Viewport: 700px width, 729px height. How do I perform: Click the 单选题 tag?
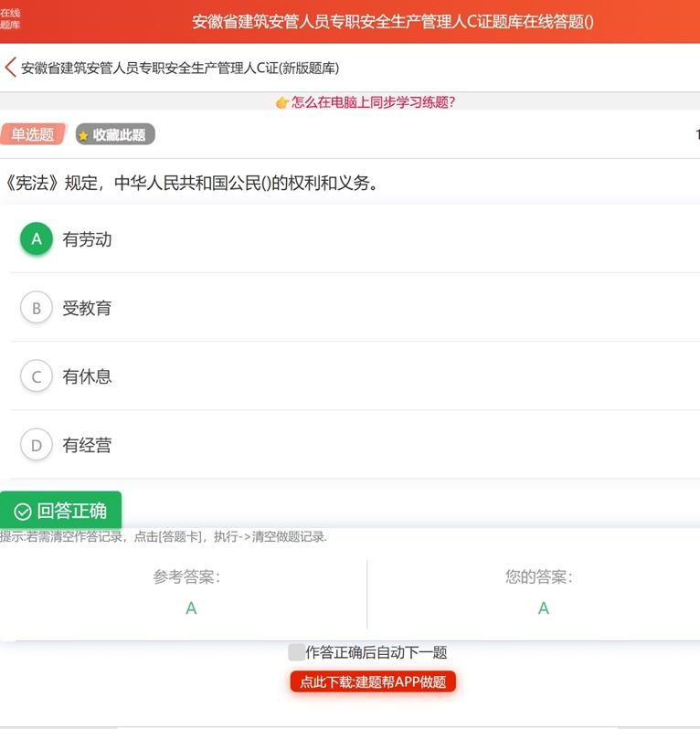34,134
